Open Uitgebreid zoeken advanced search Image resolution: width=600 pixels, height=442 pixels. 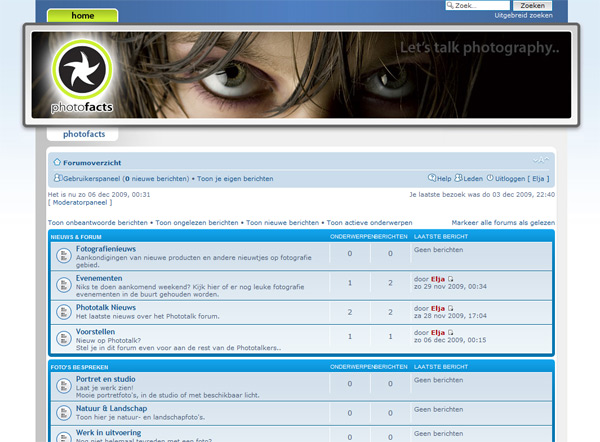(x=523, y=16)
